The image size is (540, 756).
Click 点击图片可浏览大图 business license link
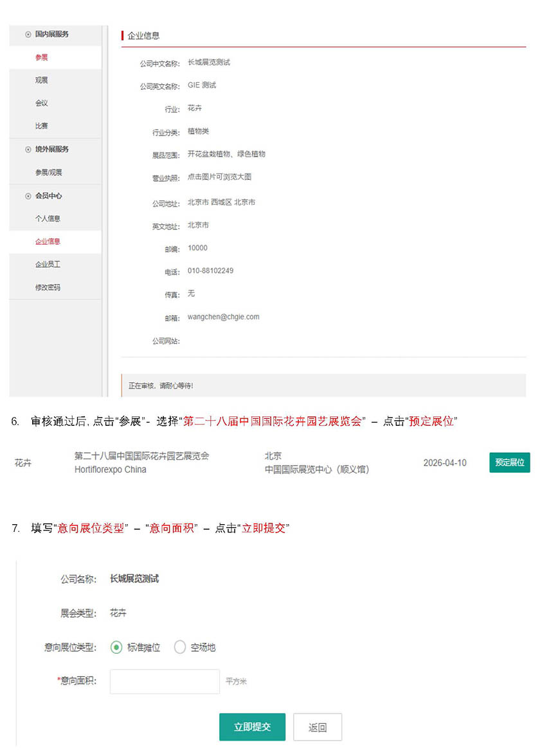pos(219,177)
